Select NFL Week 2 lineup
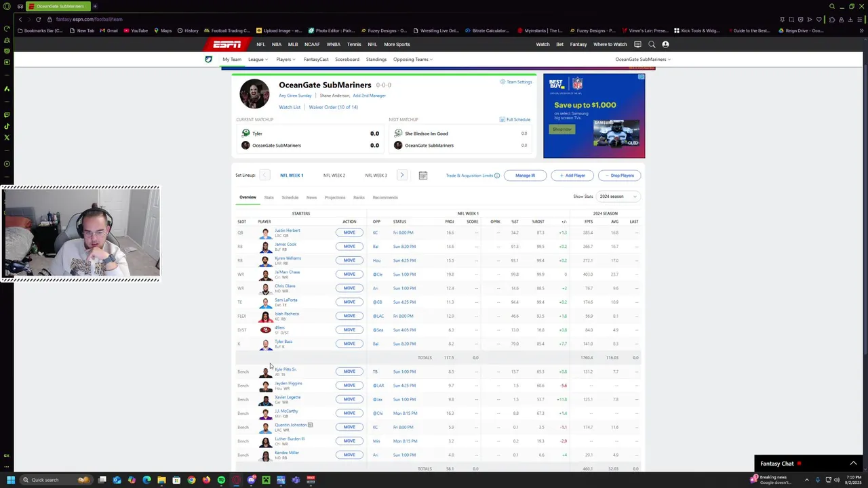Viewport: 868px width, 488px height. click(x=334, y=176)
